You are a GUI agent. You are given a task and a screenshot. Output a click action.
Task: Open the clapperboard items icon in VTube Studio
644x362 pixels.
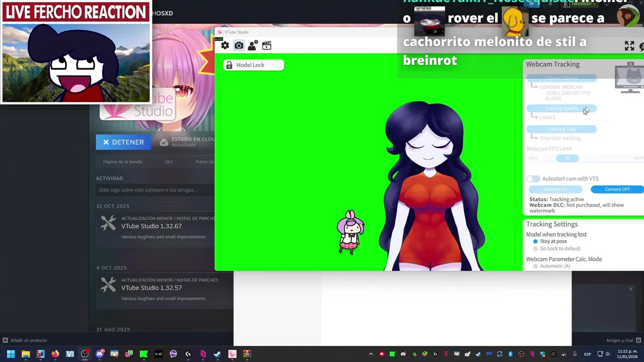click(267, 45)
